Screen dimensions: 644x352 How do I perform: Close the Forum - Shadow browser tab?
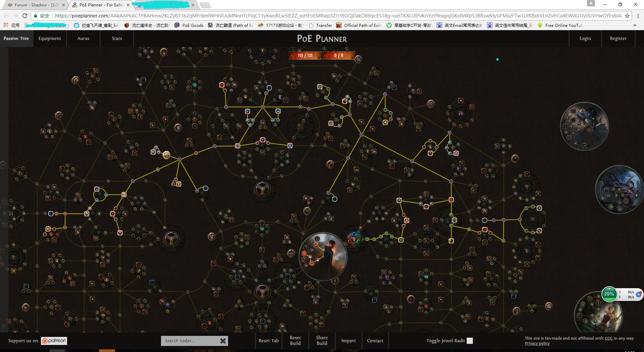click(63, 5)
